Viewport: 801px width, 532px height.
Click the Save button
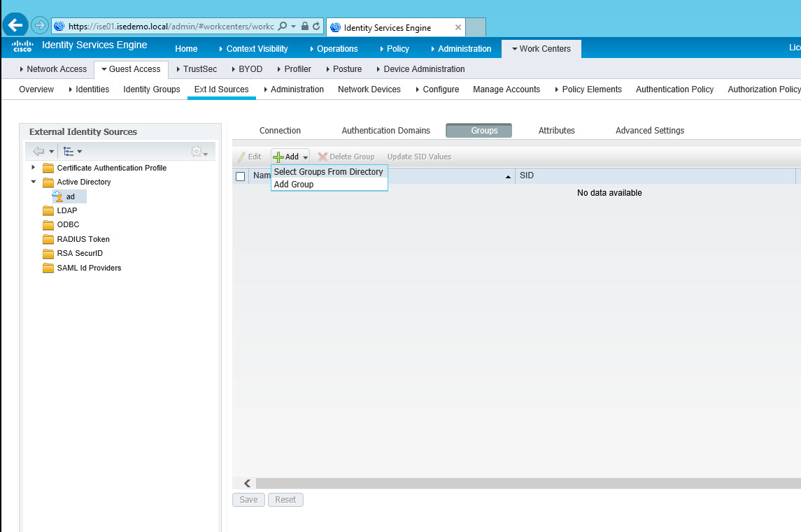pyautogui.click(x=249, y=499)
